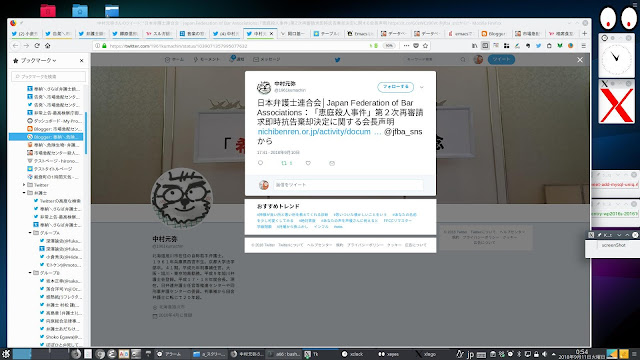Open the ダッシュボード bookmark
Viewport: 640px width, 360px height.
tap(54, 121)
